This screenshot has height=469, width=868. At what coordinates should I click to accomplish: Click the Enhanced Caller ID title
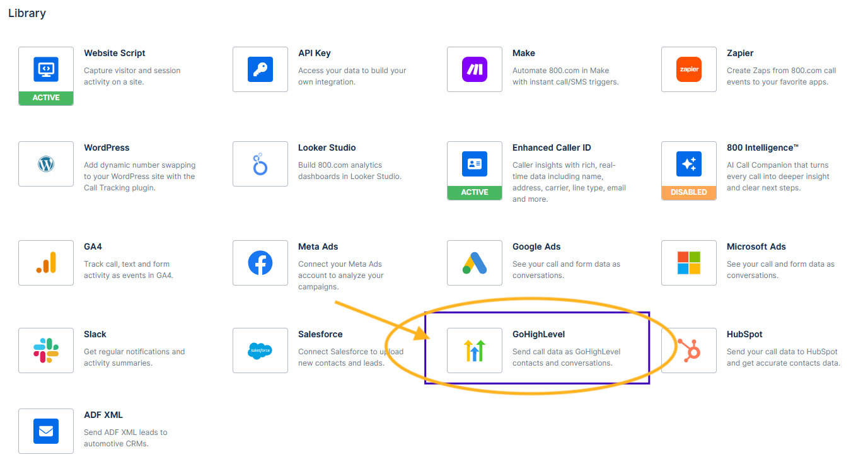coord(552,148)
